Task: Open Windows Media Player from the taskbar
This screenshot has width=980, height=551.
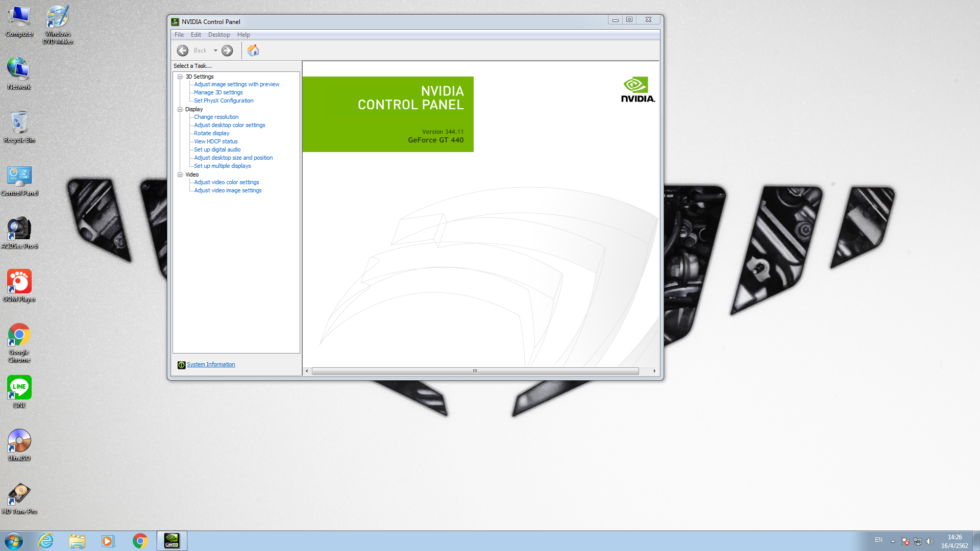Action: (108, 541)
